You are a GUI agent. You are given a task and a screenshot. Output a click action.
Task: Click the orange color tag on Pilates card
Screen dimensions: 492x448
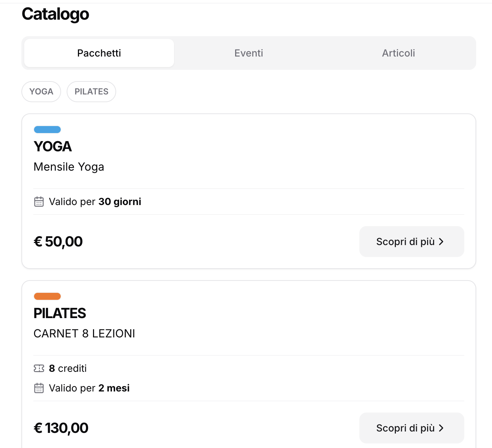click(x=47, y=296)
